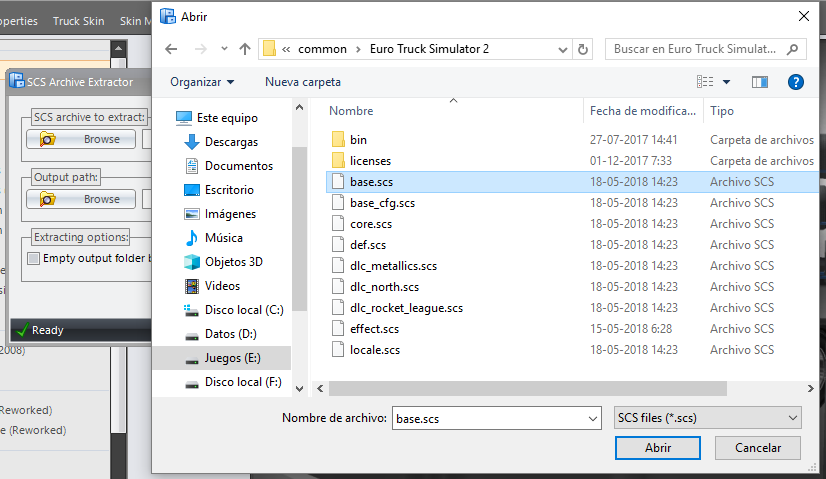Click the search magnifier icon
Viewport: 826px width, 479px height.
click(x=791, y=48)
